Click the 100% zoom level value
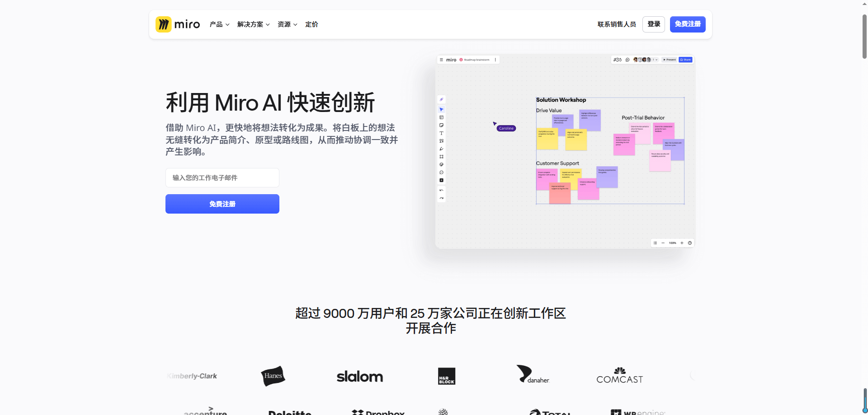868x415 pixels. coord(673,243)
